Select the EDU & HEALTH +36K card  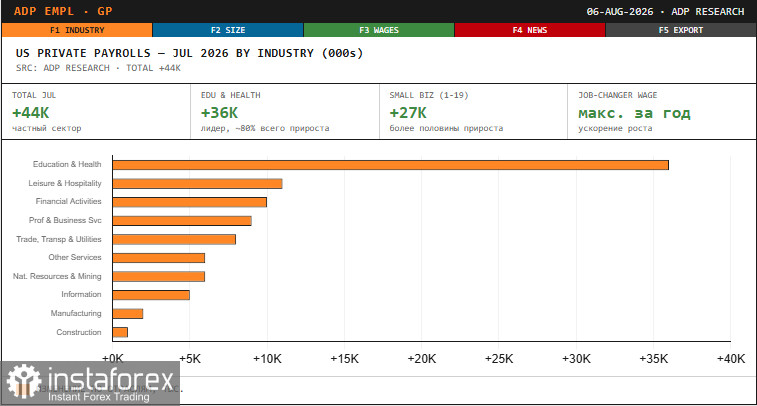[285, 112]
